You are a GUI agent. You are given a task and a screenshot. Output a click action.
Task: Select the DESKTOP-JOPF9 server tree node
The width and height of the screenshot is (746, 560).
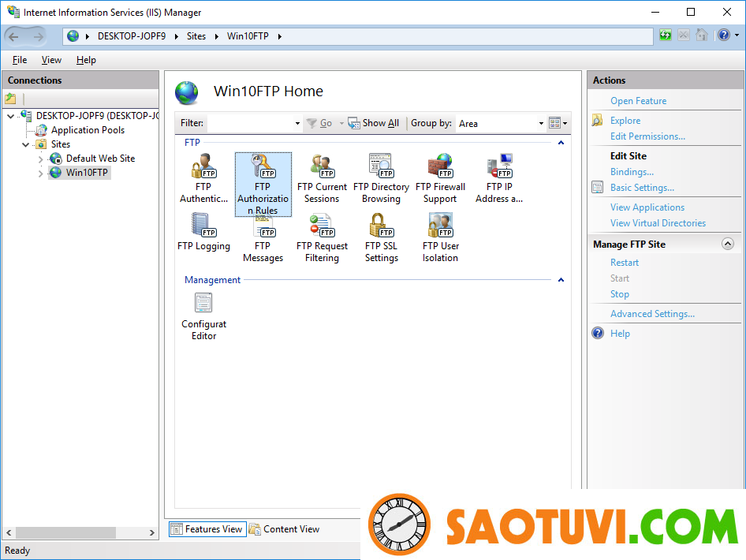pos(97,116)
